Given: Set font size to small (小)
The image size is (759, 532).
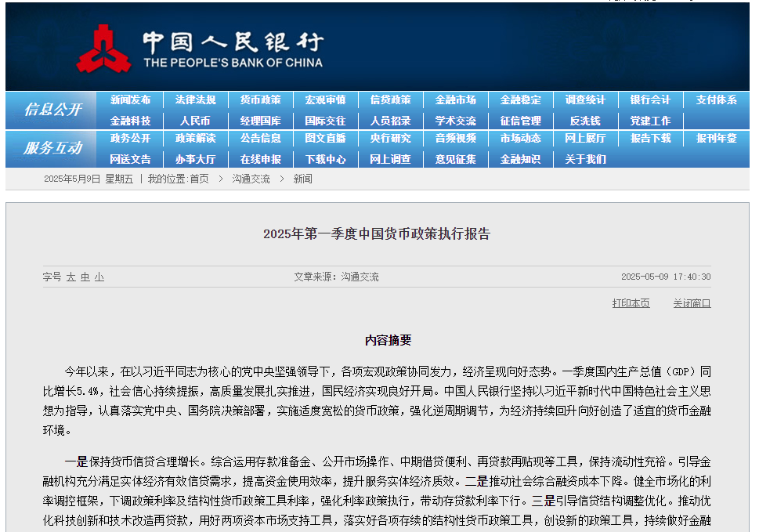Looking at the screenshot, I should coord(99,277).
